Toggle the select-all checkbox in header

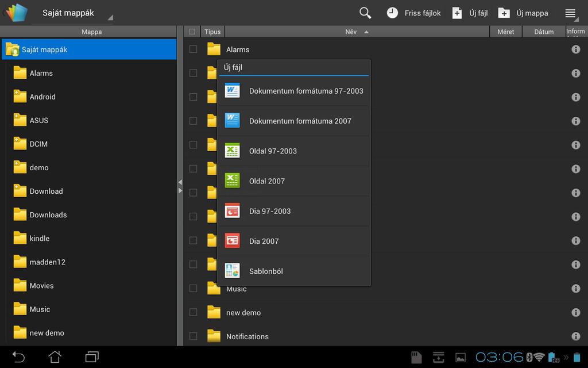point(192,32)
